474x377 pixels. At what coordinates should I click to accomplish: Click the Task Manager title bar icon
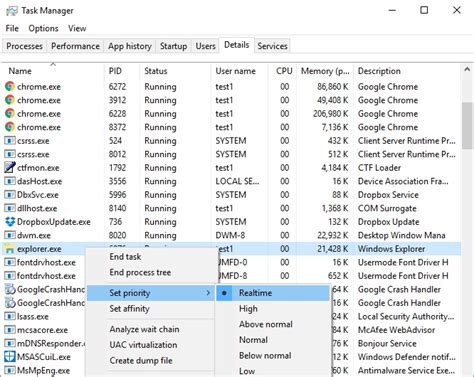coord(11,11)
